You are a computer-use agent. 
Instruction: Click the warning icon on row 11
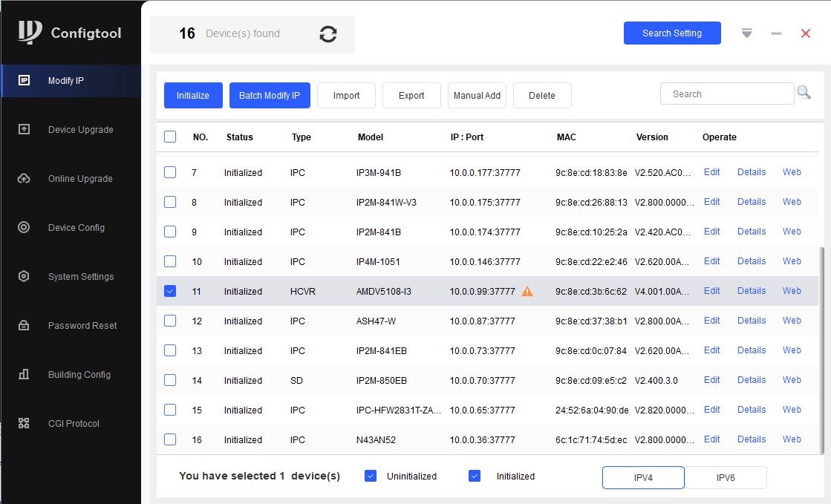coord(527,291)
